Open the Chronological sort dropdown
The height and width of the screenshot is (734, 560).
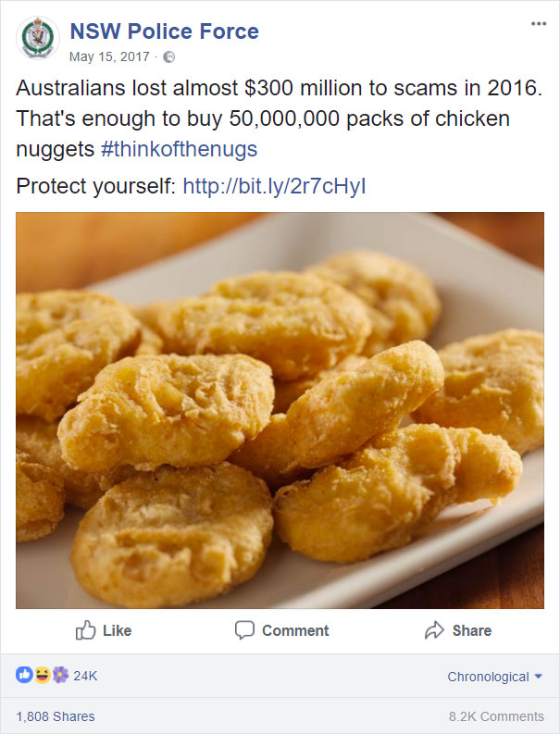[x=495, y=677]
